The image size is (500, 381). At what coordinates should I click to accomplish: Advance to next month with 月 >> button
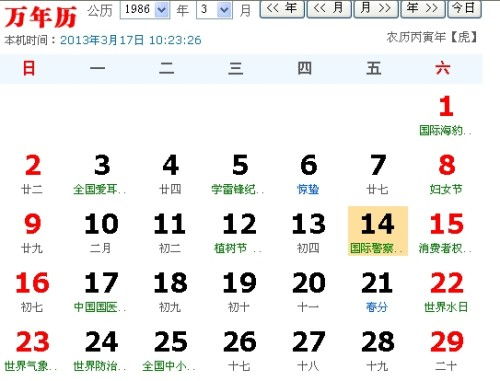376,8
